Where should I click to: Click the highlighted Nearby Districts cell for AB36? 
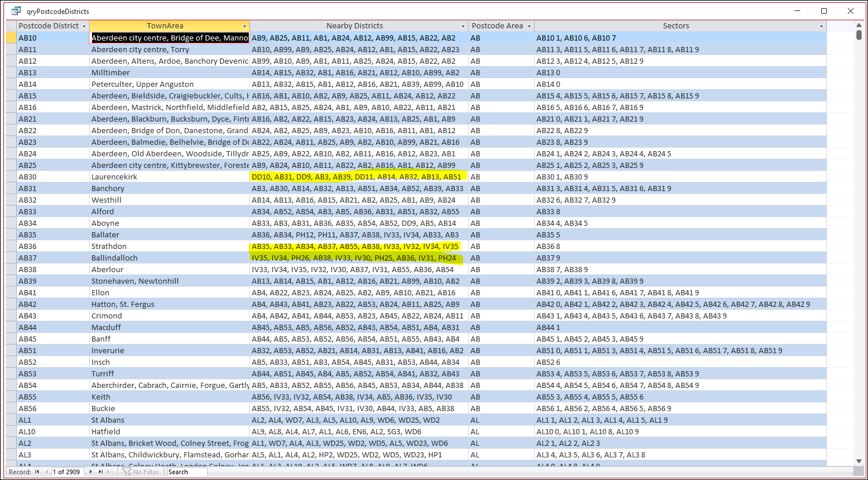[x=355, y=246]
